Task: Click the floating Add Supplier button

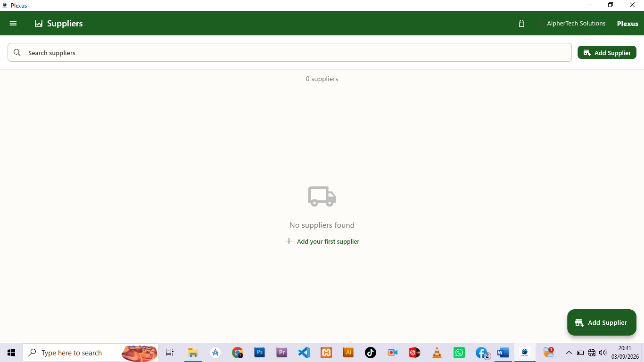Action: point(602,322)
